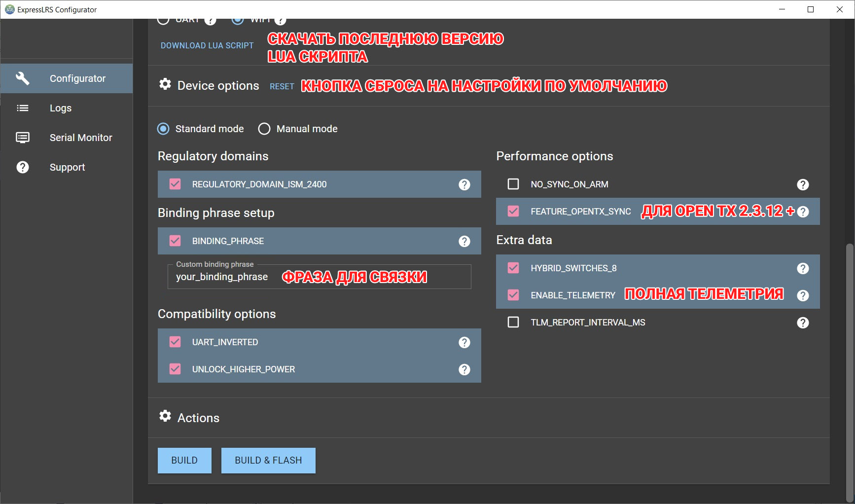Click the ExpressLRS app icon in title bar
The width and height of the screenshot is (855, 504).
(x=9, y=9)
